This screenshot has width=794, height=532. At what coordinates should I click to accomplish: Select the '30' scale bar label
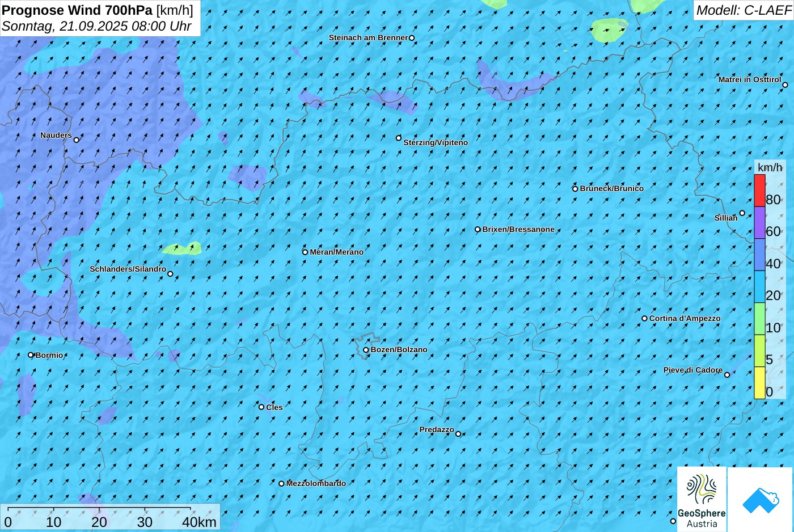click(x=145, y=522)
